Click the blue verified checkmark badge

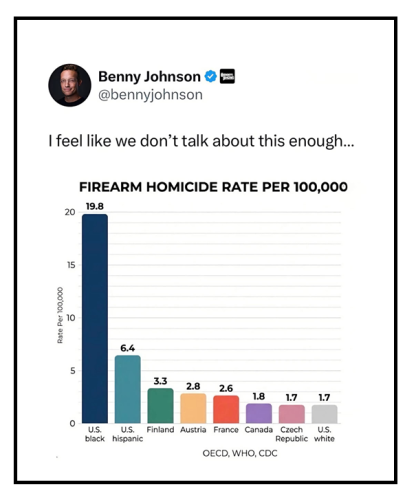pos(210,76)
